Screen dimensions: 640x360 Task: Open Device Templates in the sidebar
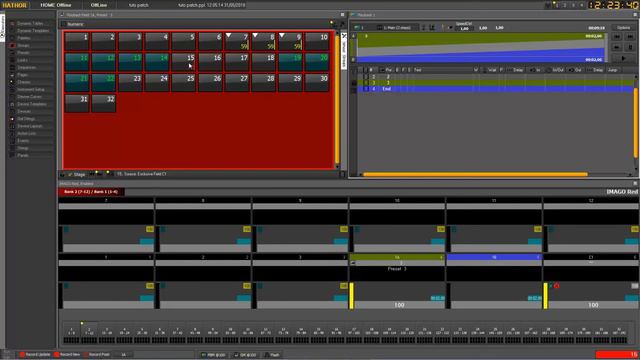(x=32, y=104)
